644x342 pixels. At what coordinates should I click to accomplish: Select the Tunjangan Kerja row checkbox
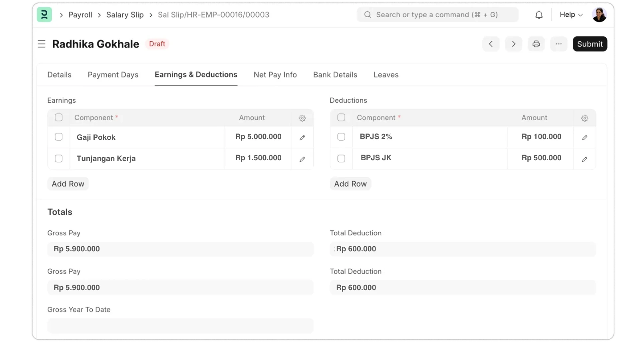[59, 159]
